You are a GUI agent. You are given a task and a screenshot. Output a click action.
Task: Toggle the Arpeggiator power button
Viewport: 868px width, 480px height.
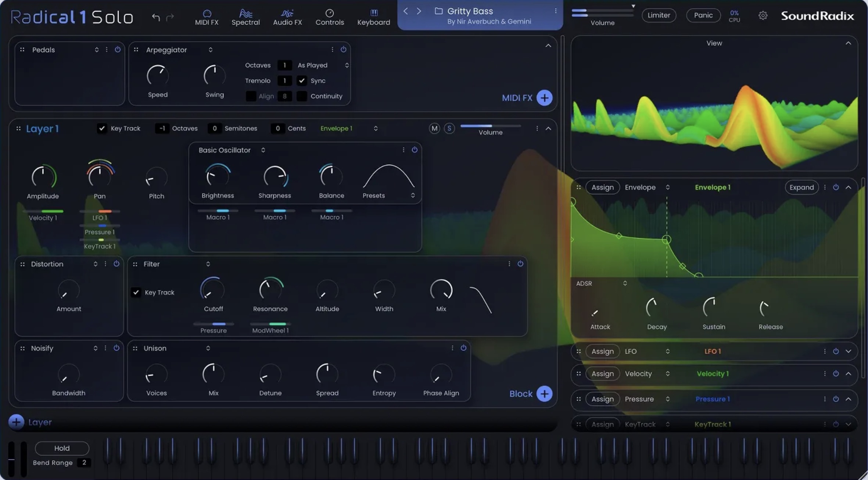(x=343, y=50)
